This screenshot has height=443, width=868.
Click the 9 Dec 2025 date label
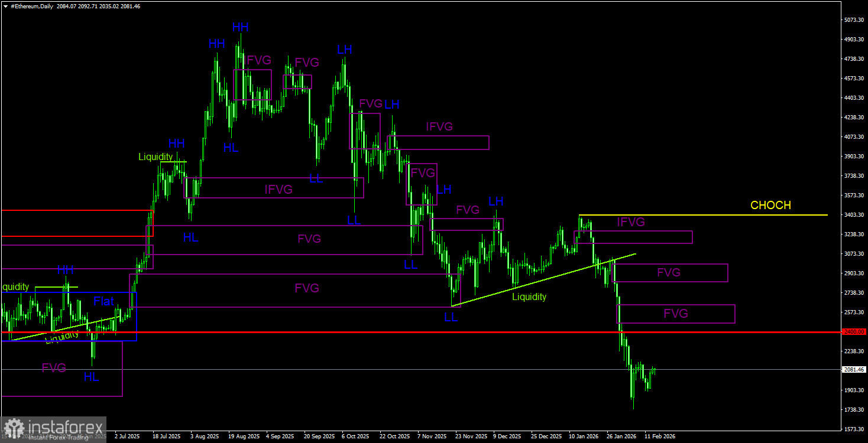coord(507,437)
